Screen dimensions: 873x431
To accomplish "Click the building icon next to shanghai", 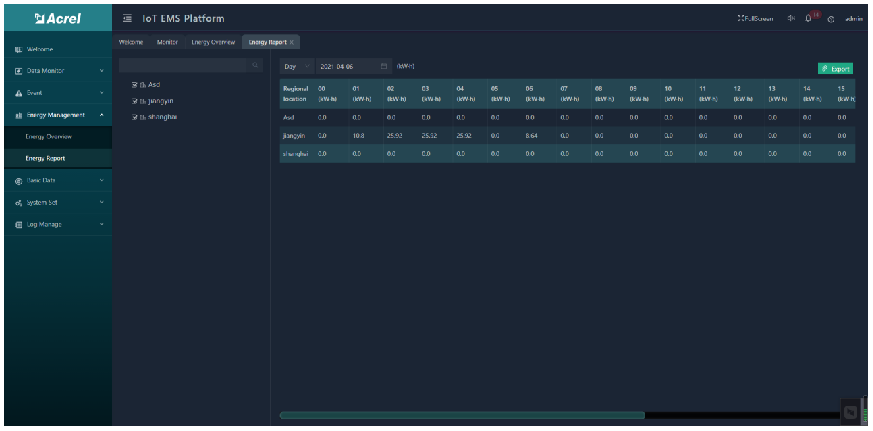I will pyautogui.click(x=143, y=117).
